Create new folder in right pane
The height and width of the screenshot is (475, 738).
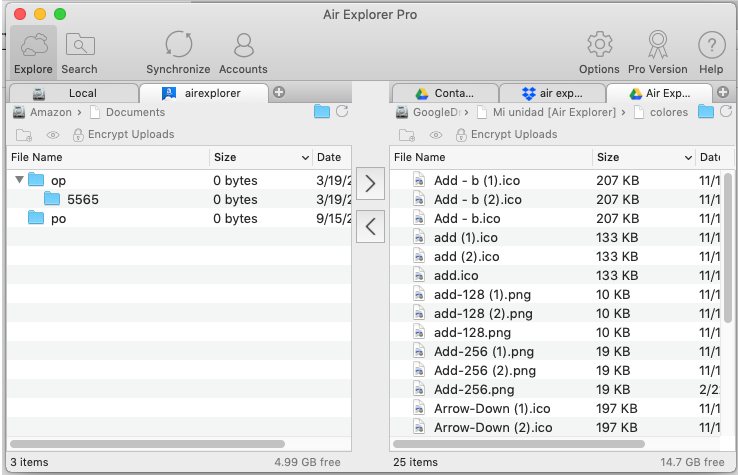407,135
